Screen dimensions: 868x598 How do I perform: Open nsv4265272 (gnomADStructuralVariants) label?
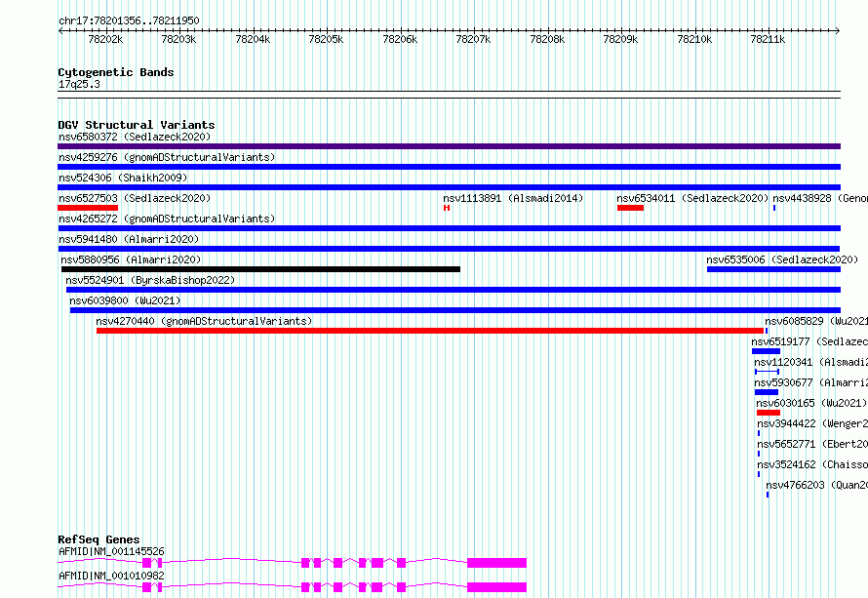click(167, 219)
